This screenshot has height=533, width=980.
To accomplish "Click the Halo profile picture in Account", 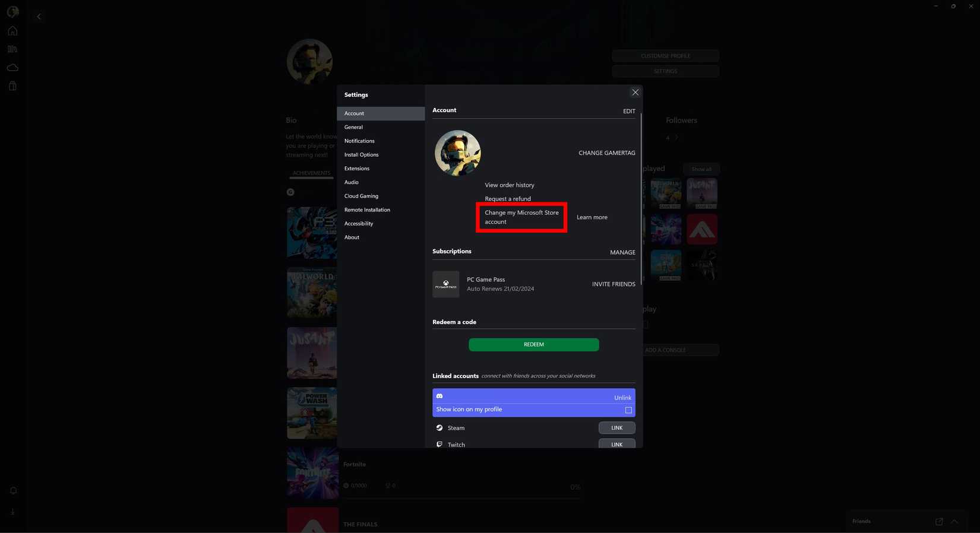I will (x=457, y=153).
